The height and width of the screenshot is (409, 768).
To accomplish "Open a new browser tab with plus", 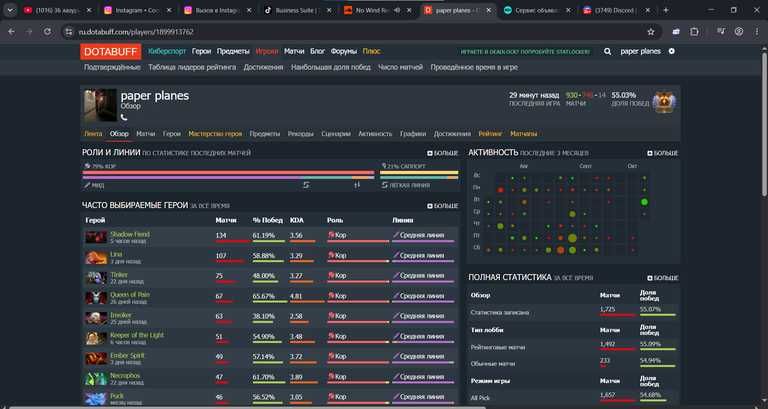I will pyautogui.click(x=666, y=10).
